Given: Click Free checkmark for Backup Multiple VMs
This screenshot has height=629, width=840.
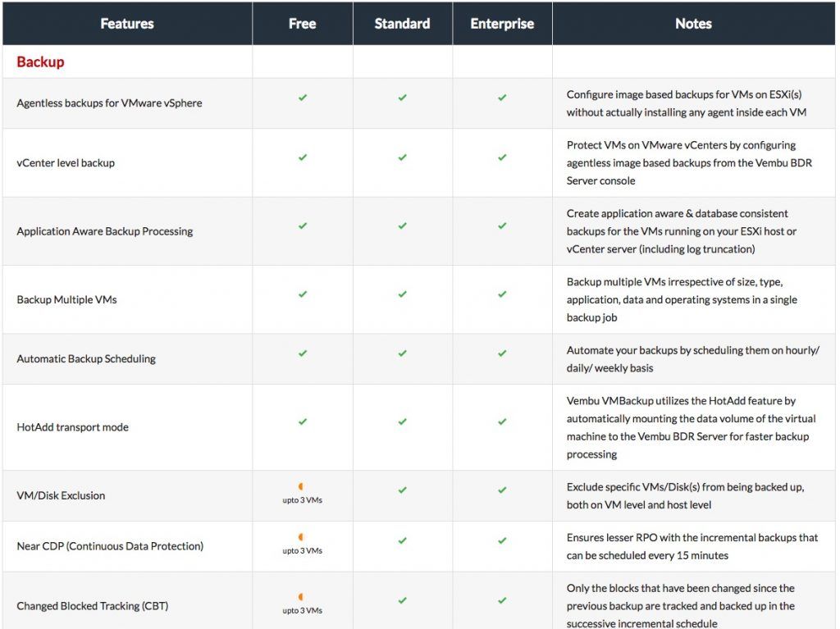Looking at the screenshot, I should (303, 294).
